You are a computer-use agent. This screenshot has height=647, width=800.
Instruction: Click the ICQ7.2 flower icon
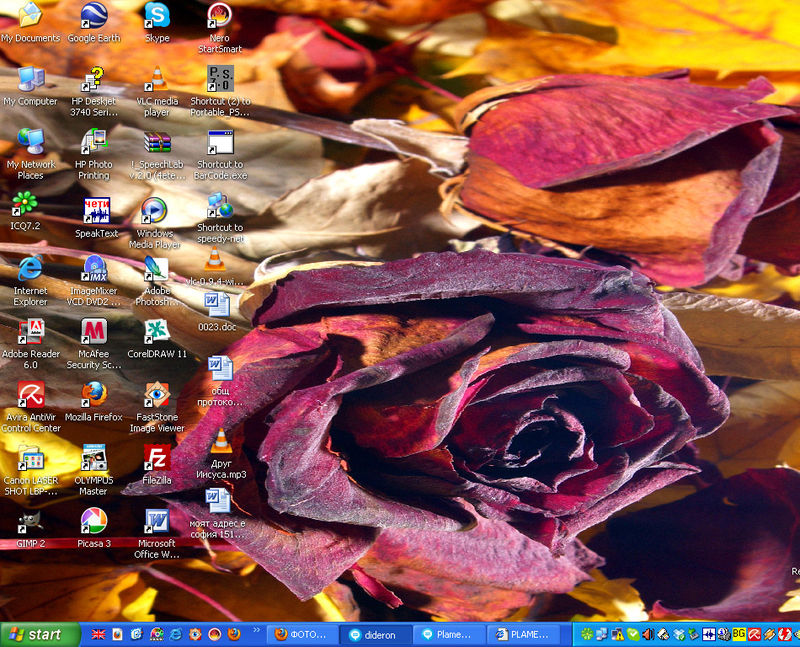point(25,204)
